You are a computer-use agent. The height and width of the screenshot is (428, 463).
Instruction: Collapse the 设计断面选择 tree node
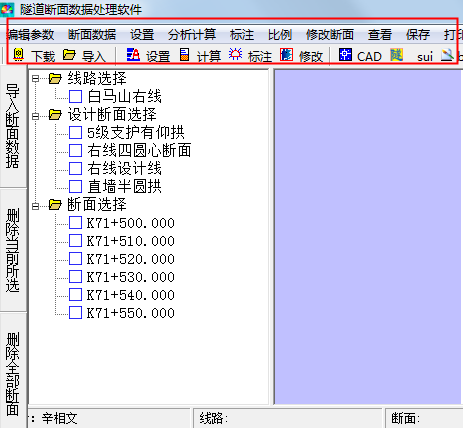(36, 116)
